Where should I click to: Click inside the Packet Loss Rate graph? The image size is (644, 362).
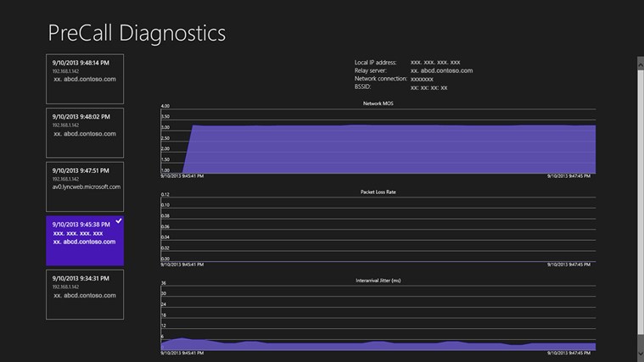[x=378, y=229]
